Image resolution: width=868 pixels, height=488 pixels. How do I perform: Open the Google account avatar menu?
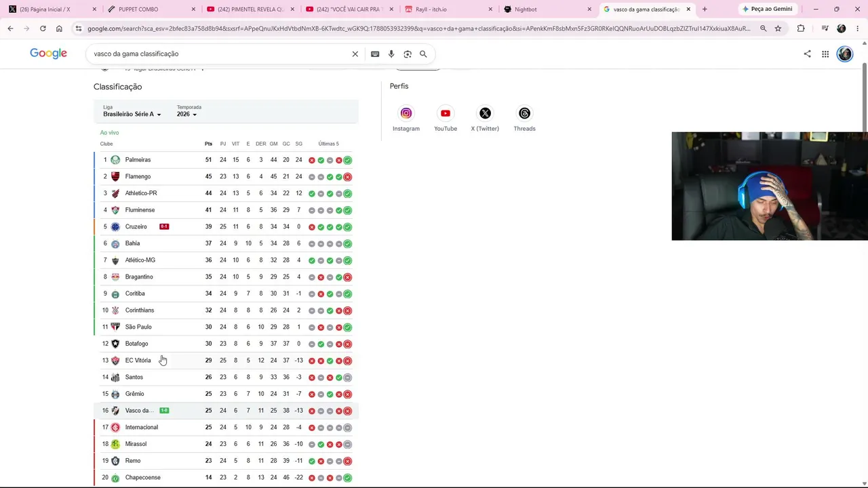pos(844,54)
